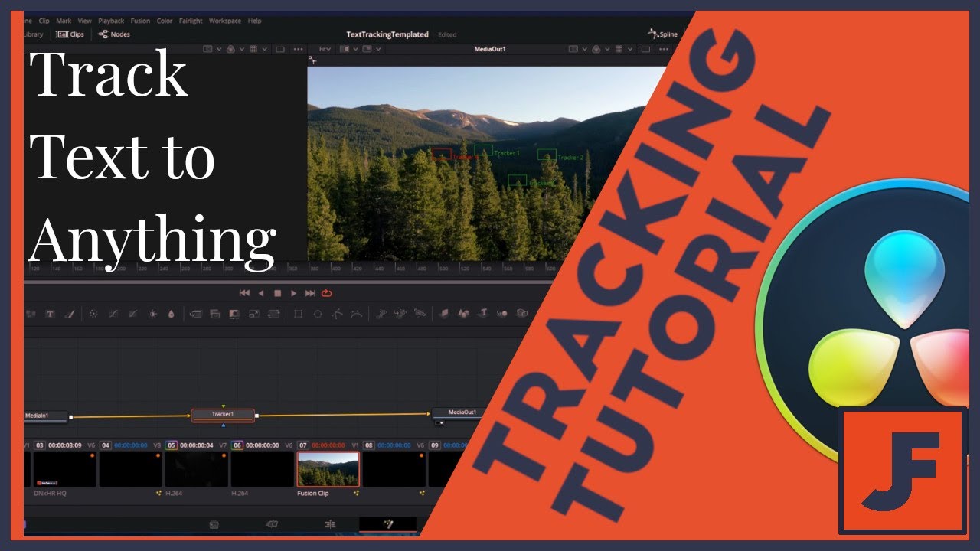The width and height of the screenshot is (980, 551).
Task: Select clip 05 H.264 thumbnail
Action: tap(196, 469)
